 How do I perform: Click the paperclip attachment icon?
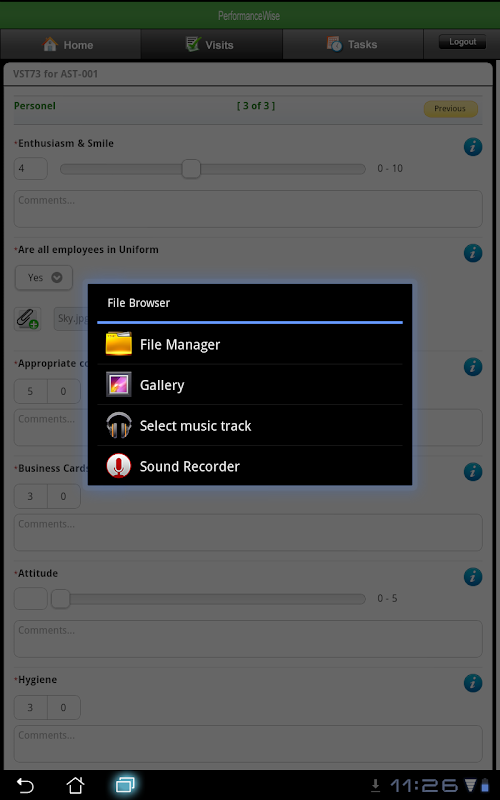click(27, 319)
